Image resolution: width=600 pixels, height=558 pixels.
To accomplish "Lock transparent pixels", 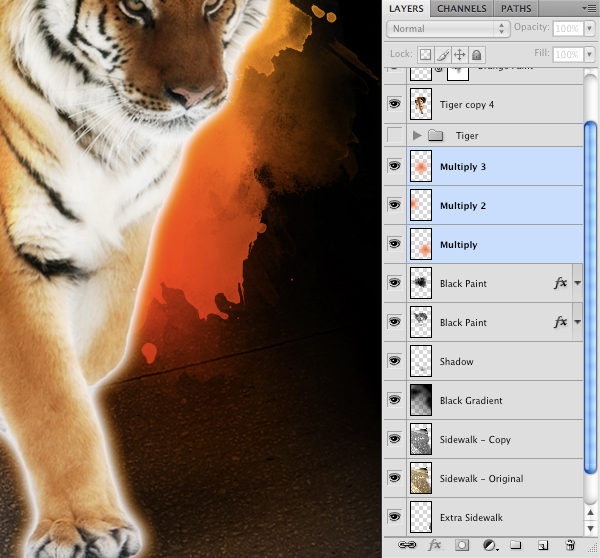I will coord(425,55).
